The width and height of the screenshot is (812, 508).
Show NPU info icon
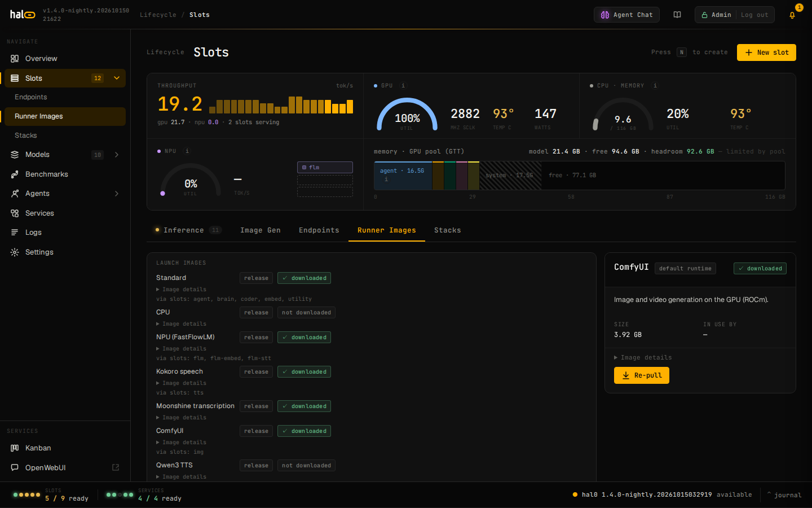click(187, 151)
